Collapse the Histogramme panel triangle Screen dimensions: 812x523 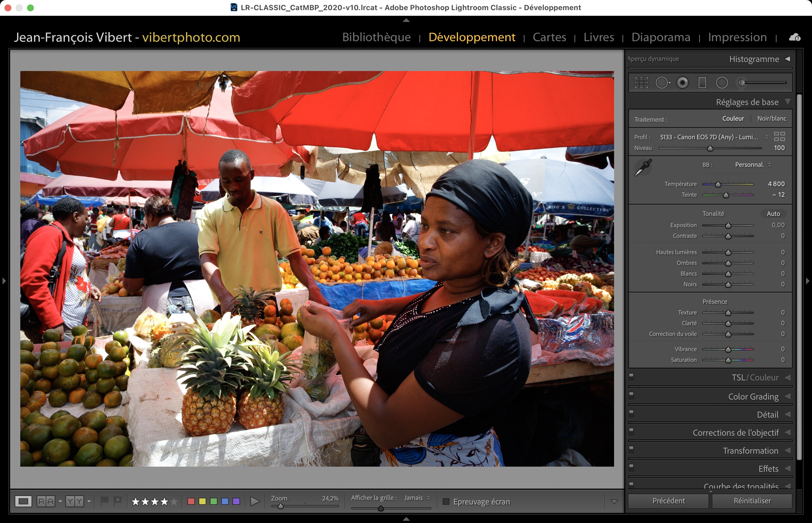787,59
